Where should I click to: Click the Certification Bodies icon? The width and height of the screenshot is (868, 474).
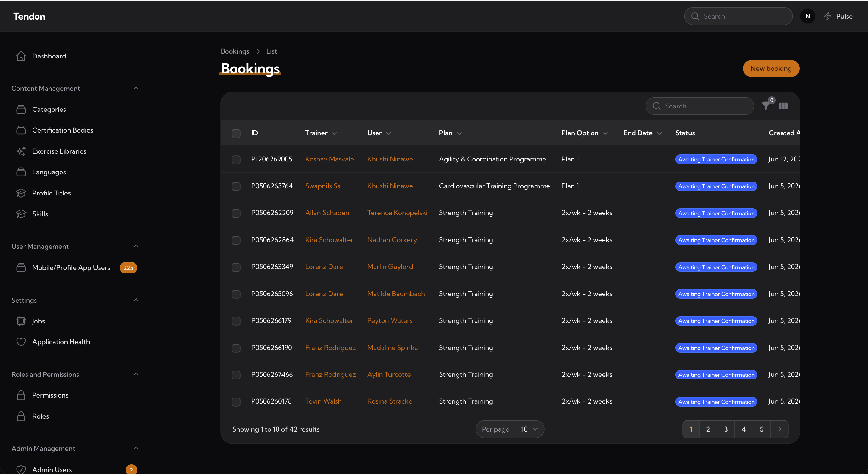pos(21,130)
